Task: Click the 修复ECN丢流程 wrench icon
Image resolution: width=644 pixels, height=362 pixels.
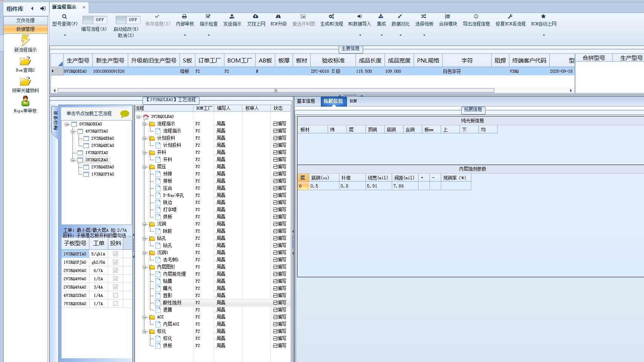Action: [510, 17]
